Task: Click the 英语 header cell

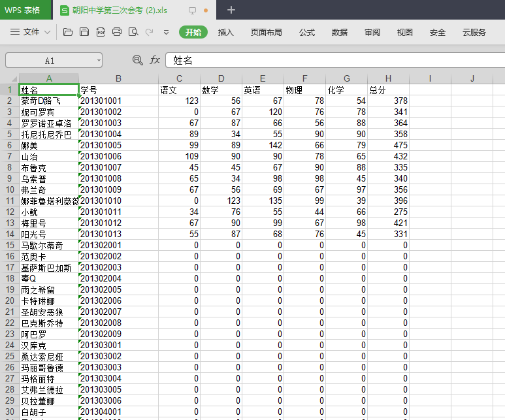Action: [x=263, y=90]
